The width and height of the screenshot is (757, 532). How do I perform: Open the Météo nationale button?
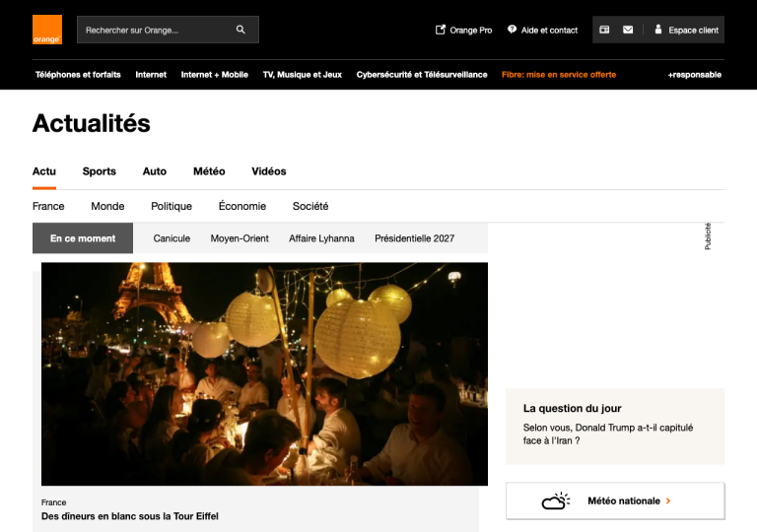615,500
